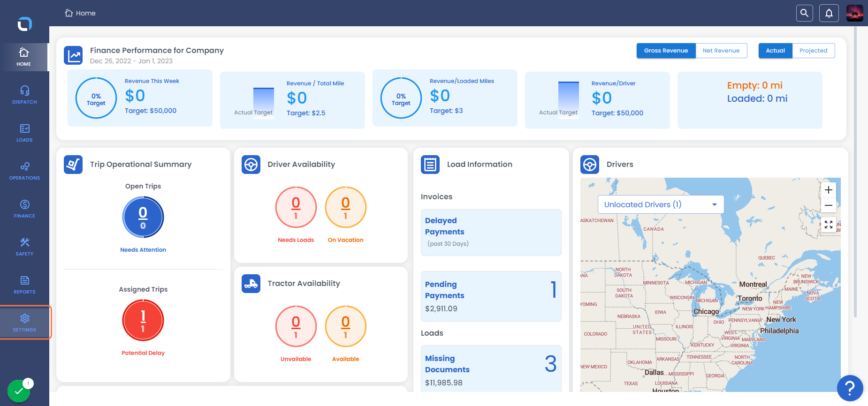Open Reports from the sidebar
The width and height of the screenshot is (868, 406).
coord(24,285)
